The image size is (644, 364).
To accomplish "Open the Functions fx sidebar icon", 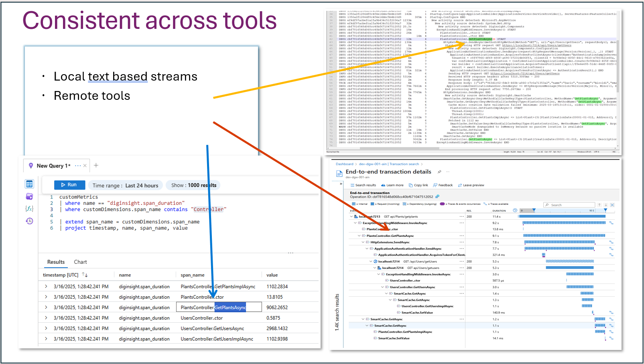I will [29, 208].
